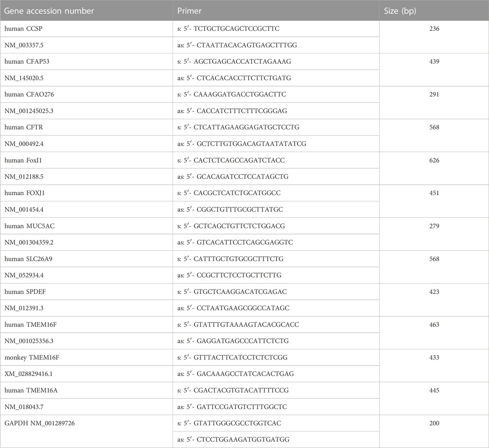Click size value 291
Viewport: 489px width, 448px height.
tap(434, 94)
